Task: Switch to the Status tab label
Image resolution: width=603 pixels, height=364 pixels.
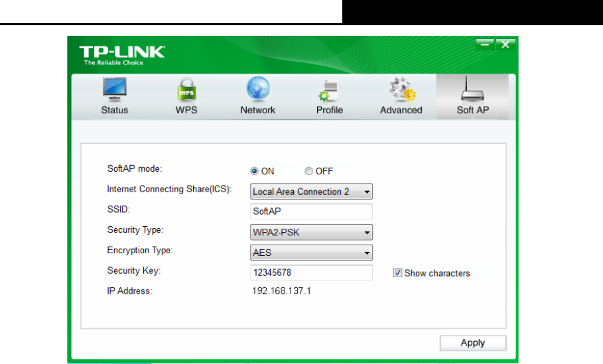Action: tap(115, 110)
